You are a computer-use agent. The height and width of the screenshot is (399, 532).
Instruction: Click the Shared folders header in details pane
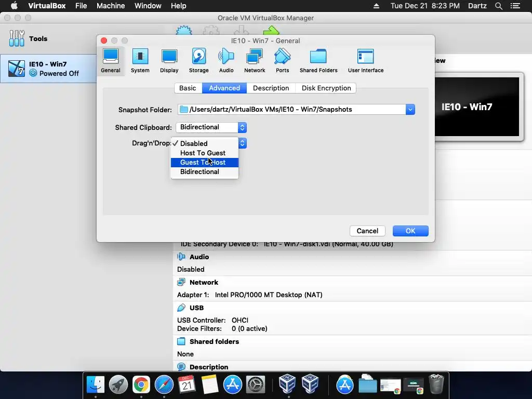pos(215,341)
